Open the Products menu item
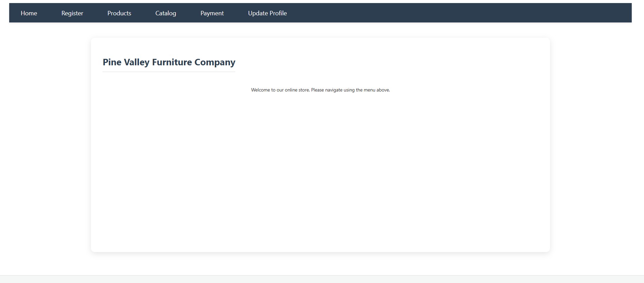The height and width of the screenshot is (283, 644). coord(119,13)
